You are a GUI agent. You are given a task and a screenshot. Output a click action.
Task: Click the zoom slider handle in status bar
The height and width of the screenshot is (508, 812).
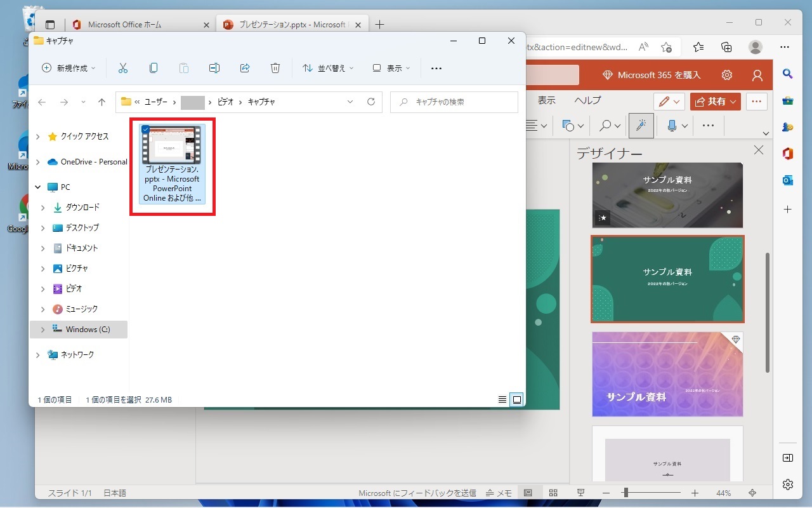pyautogui.click(x=625, y=493)
